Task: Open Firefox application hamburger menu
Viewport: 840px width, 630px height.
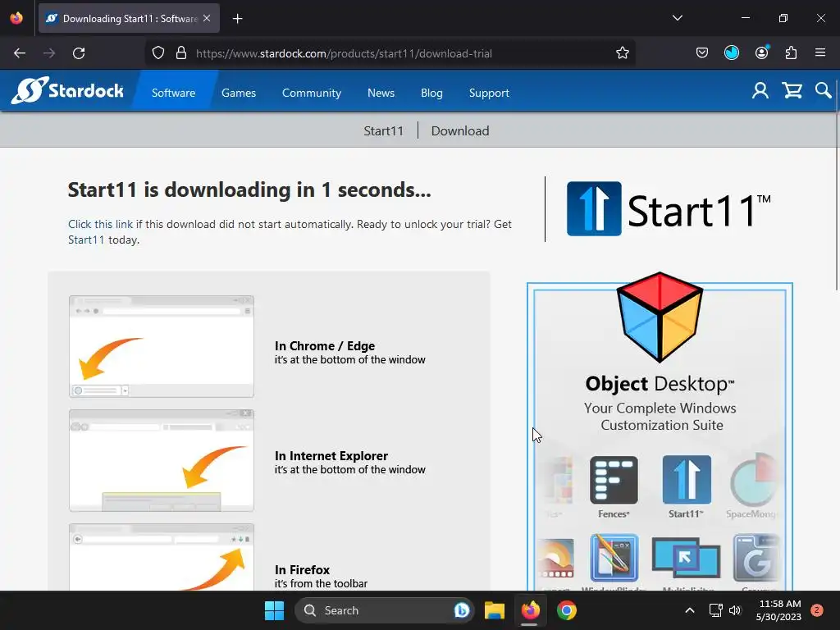Action: click(819, 53)
